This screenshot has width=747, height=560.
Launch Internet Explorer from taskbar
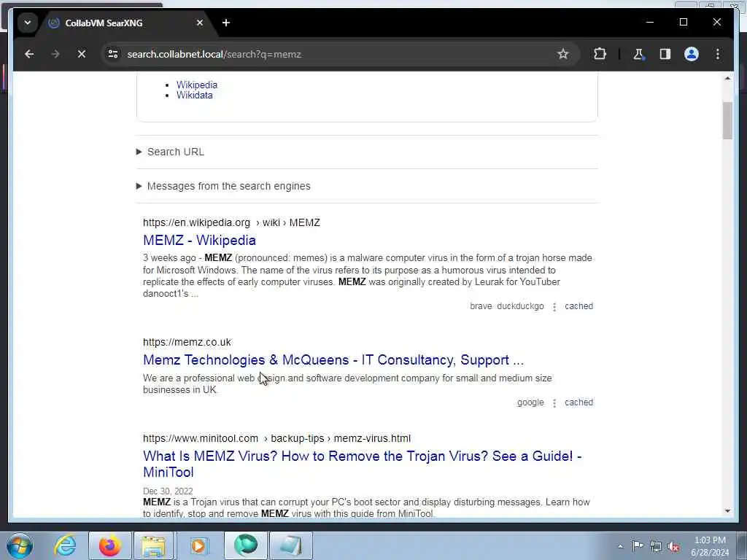[65, 545]
